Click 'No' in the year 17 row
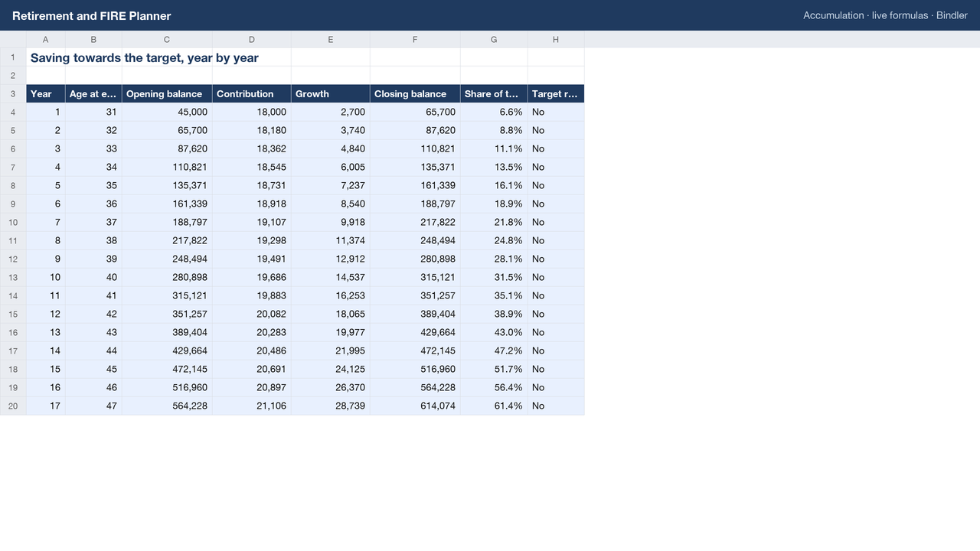The image size is (980, 551). pos(556,406)
